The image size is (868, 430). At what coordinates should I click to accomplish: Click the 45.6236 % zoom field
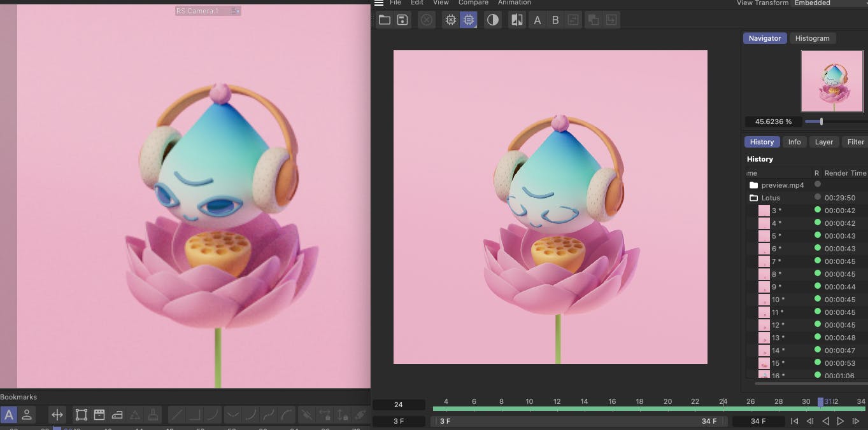click(x=773, y=121)
